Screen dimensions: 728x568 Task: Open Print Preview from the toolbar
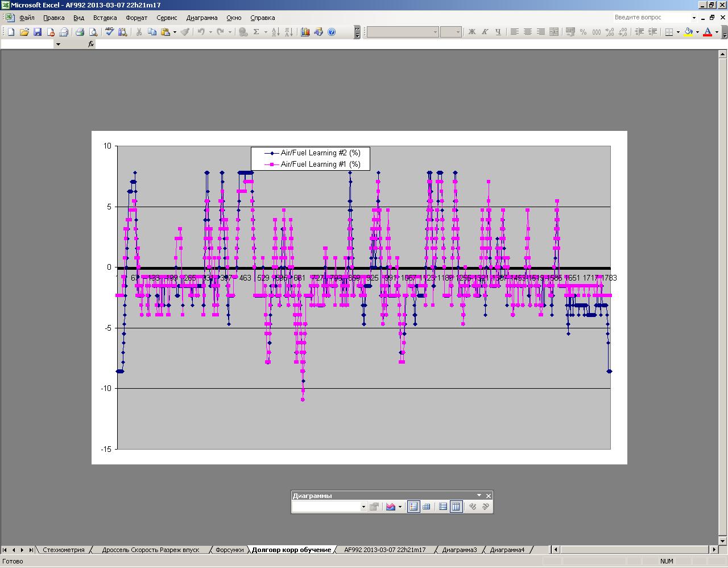point(93,32)
